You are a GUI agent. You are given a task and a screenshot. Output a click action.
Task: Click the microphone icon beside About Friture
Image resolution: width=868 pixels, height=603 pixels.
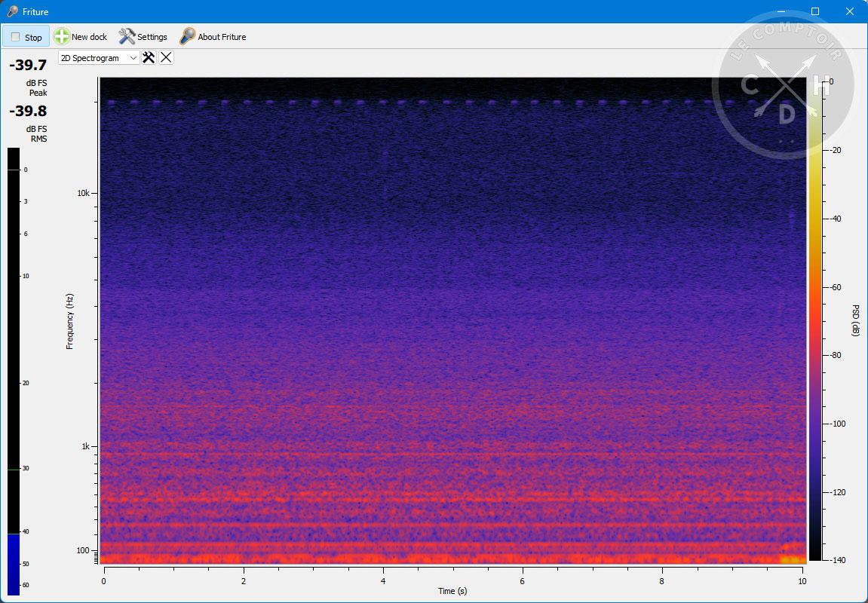[187, 36]
